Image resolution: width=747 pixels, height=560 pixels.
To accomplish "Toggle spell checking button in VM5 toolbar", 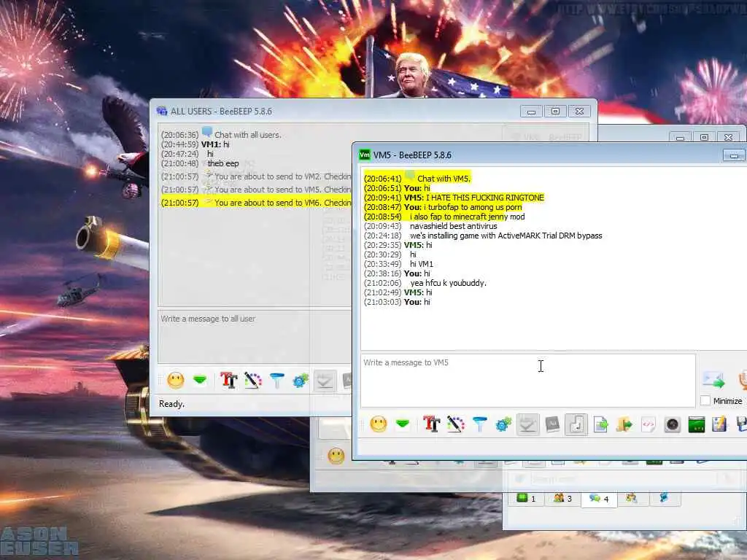I will tap(527, 424).
